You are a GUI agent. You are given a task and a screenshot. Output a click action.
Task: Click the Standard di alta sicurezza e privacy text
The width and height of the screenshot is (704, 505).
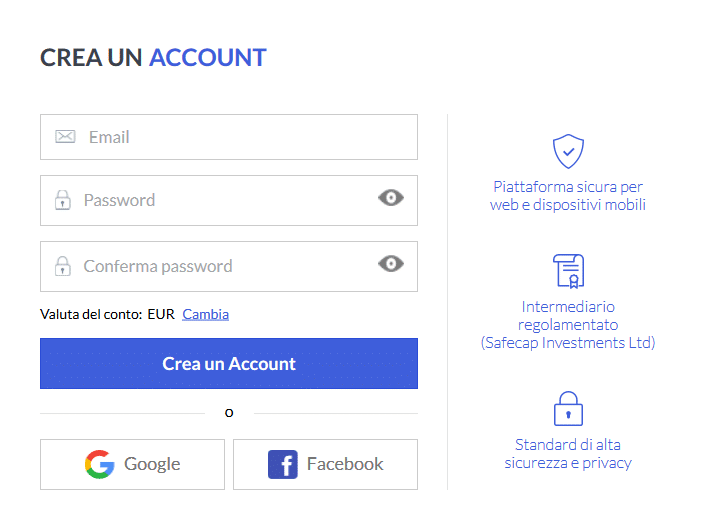pyautogui.click(x=568, y=453)
